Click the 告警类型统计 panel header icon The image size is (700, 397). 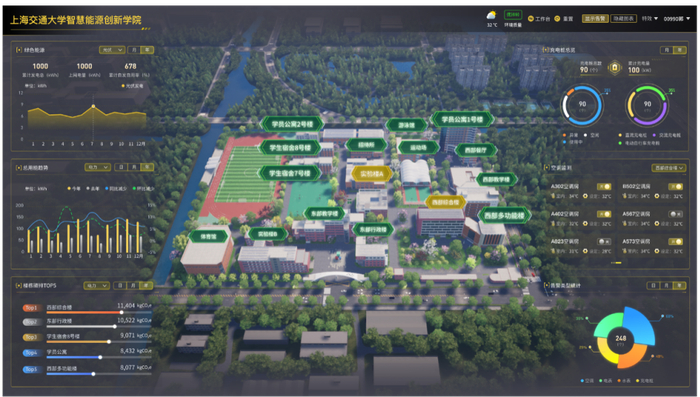coord(546,285)
